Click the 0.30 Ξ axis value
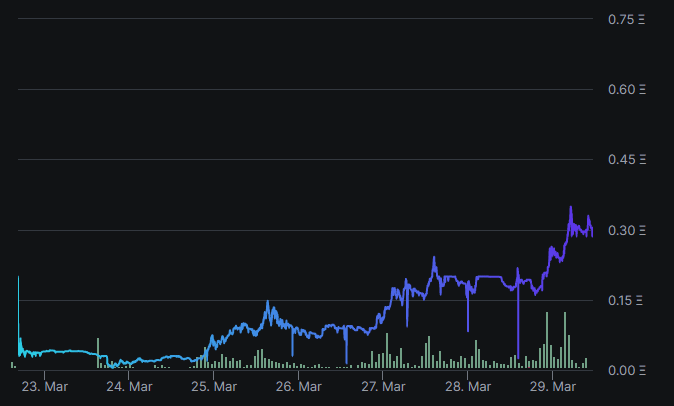 click(627, 230)
